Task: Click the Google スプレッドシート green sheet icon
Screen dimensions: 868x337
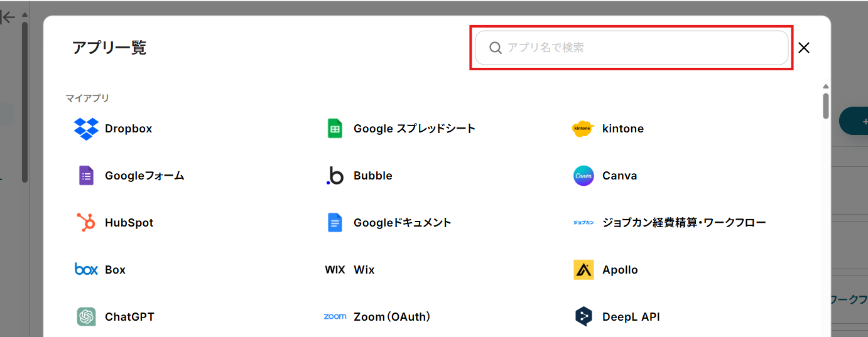Action: pyautogui.click(x=335, y=129)
